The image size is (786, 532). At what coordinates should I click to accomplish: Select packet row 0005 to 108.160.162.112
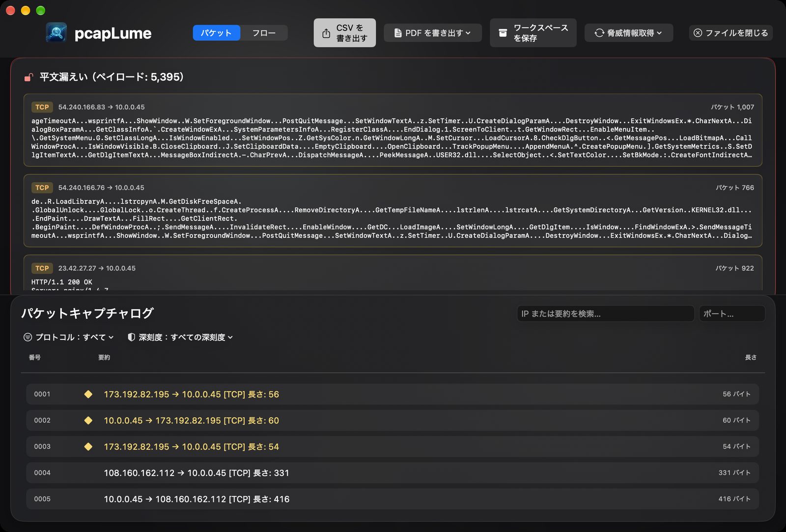tap(393, 499)
